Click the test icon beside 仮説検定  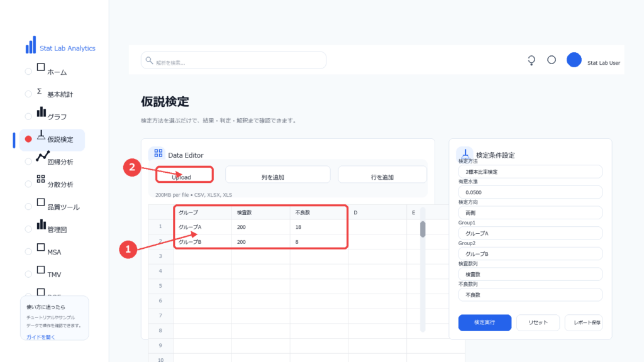pyautogui.click(x=41, y=135)
